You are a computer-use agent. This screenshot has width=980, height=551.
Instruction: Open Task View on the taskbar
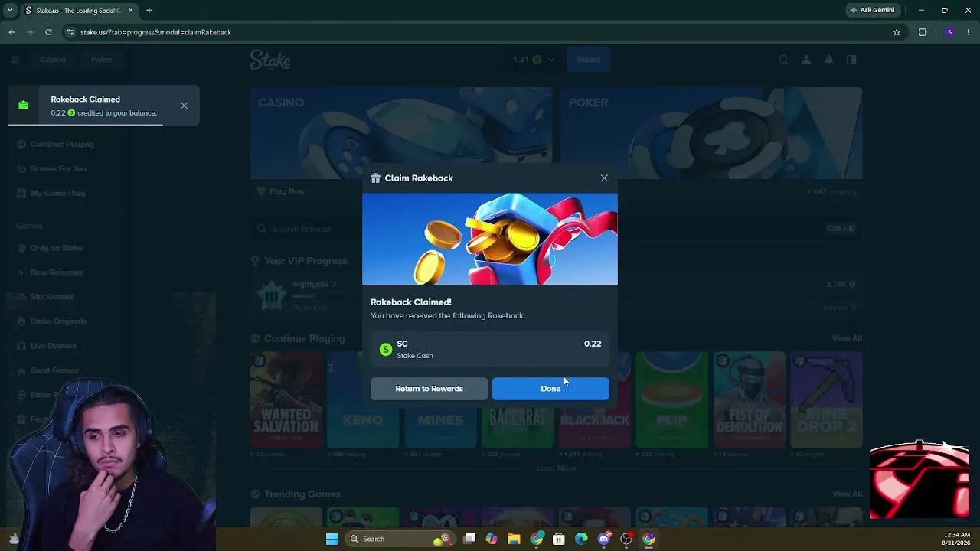pos(469,539)
